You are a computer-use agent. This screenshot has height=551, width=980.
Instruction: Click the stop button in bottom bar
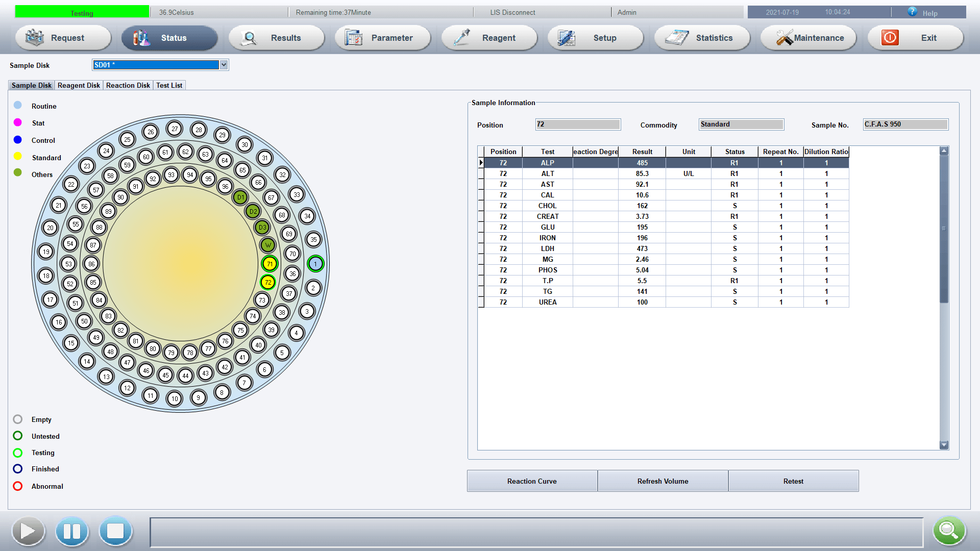(x=115, y=531)
